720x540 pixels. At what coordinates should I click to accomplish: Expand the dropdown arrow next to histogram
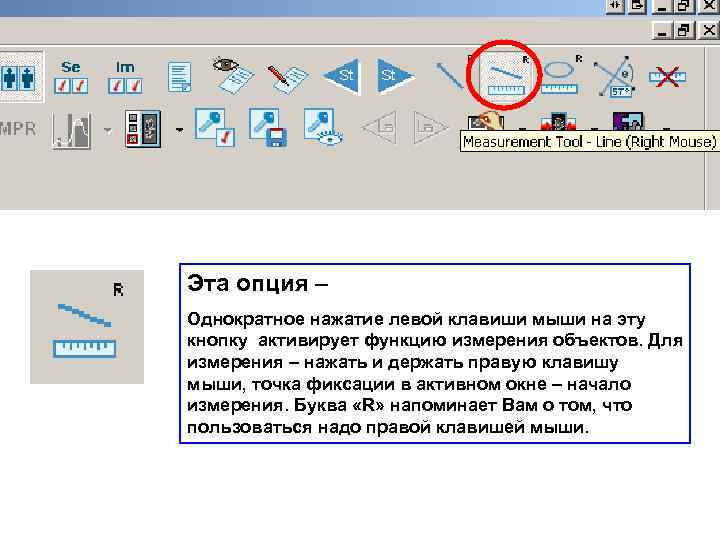[107, 131]
